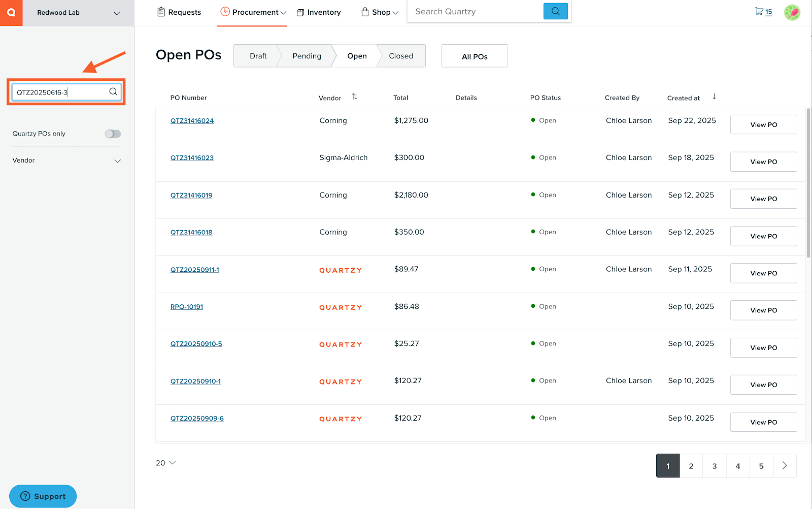812x509 pixels.
Task: Click the profile avatar in top-right
Action: tap(792, 12)
